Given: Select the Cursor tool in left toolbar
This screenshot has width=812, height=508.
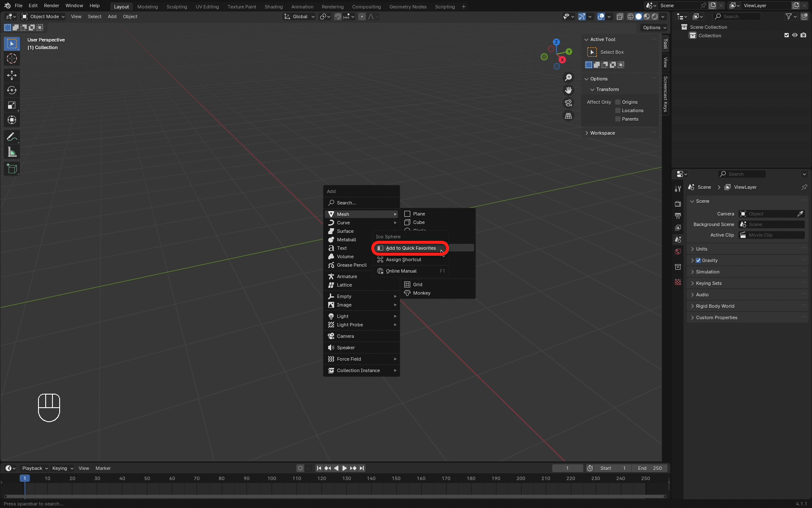Looking at the screenshot, I should (12, 58).
